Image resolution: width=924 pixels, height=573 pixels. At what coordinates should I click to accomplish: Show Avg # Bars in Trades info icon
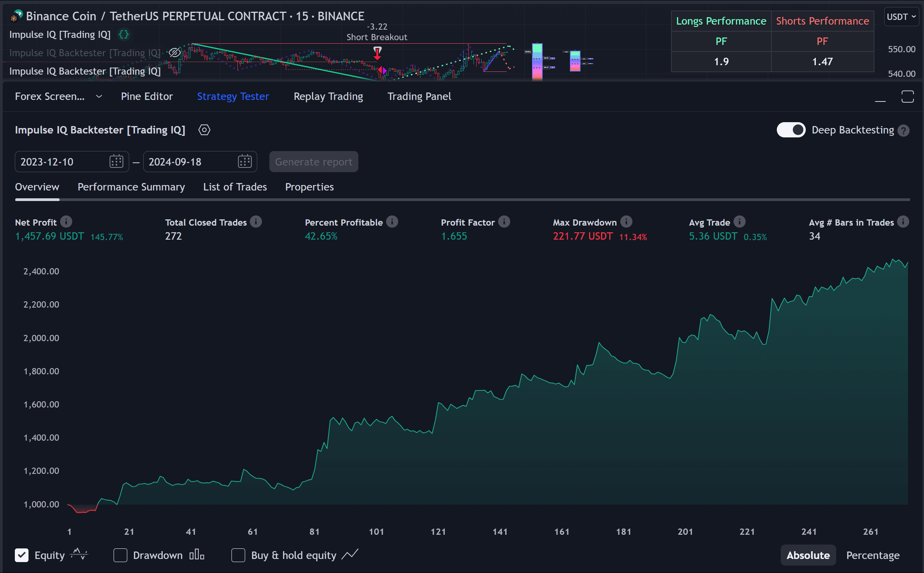903,222
